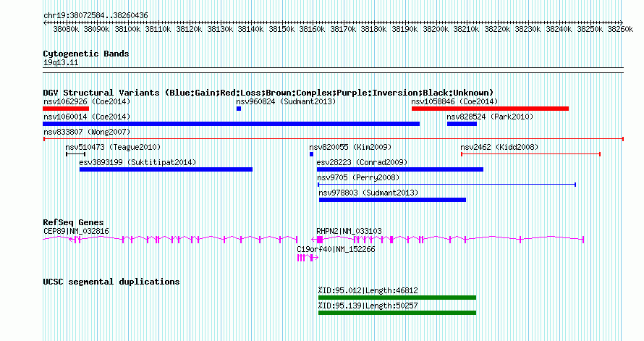
Task: Click the RHPN2|NM_033103 gene label
Action: [349, 231]
